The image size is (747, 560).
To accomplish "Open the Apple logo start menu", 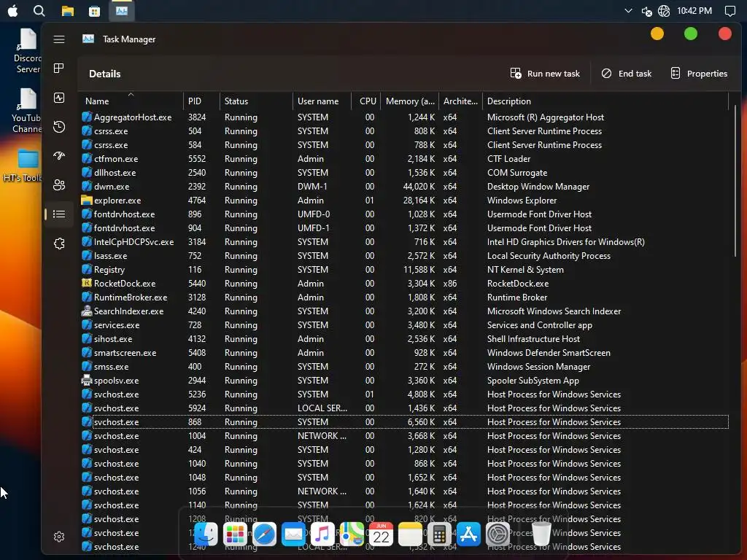I will 13,10.
